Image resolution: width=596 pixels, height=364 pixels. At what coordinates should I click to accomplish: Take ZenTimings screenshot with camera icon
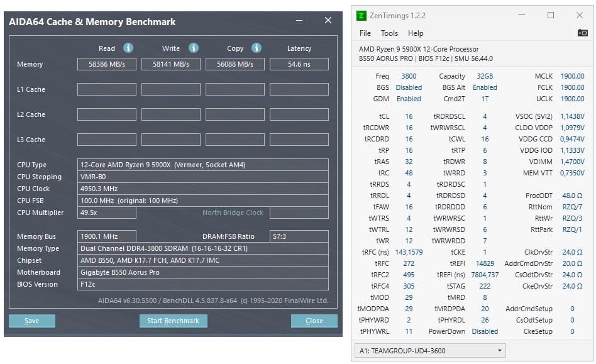coord(582,33)
